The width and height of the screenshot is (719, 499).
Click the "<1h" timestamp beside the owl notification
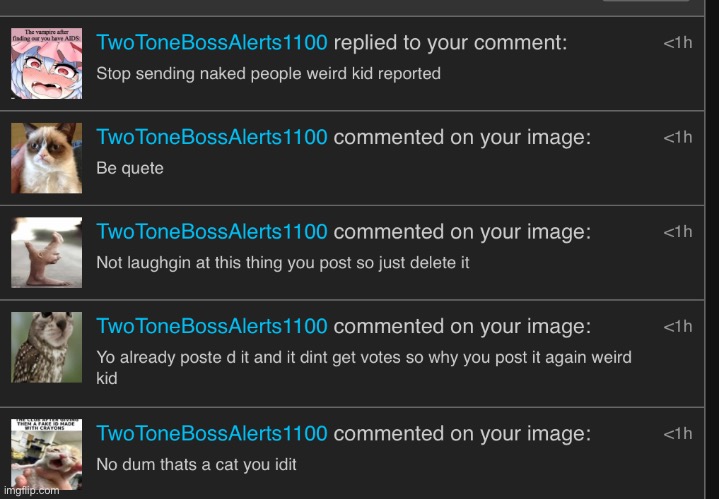click(677, 326)
